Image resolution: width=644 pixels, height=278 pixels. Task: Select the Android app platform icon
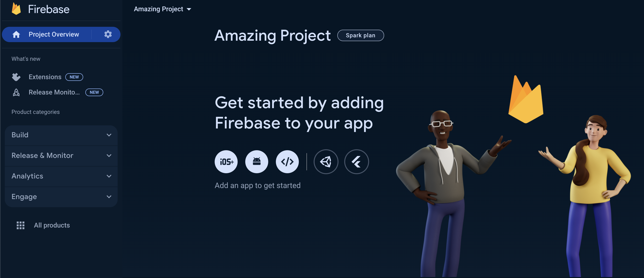(256, 161)
